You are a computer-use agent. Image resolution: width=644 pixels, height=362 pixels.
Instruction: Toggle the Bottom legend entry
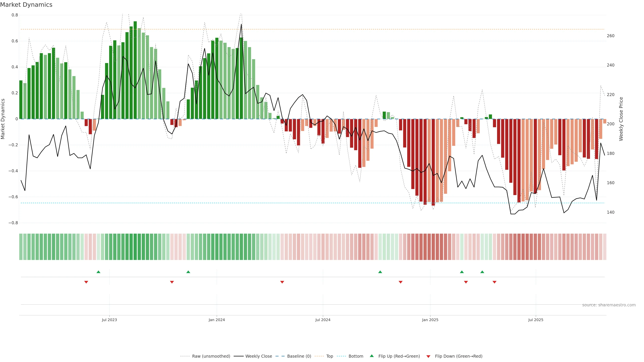pyautogui.click(x=356, y=356)
